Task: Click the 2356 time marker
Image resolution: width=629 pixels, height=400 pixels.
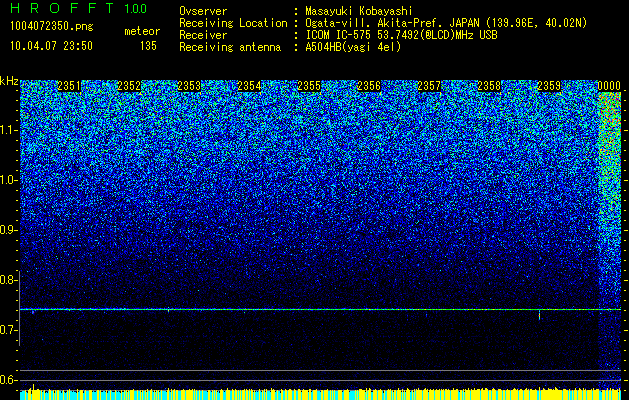Action: click(369, 86)
